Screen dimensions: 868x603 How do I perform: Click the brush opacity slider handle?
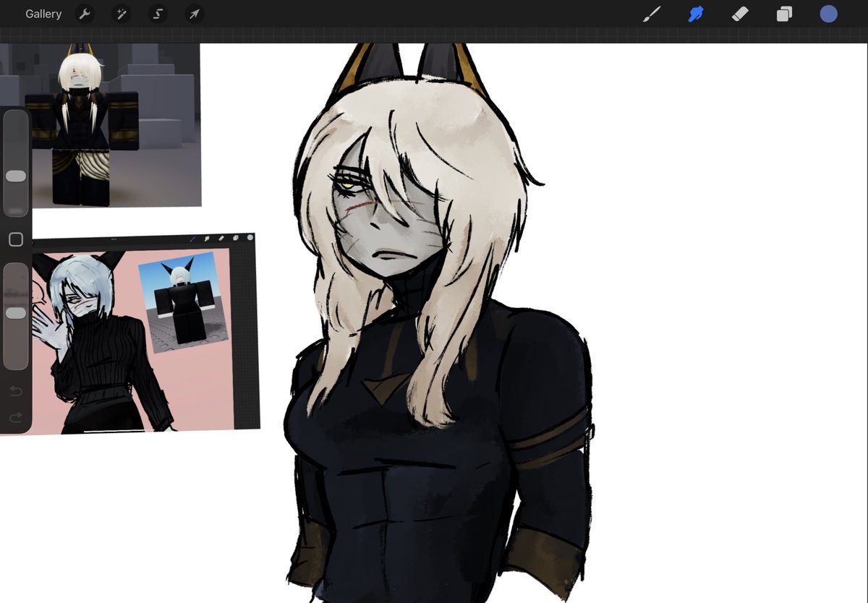click(x=16, y=313)
